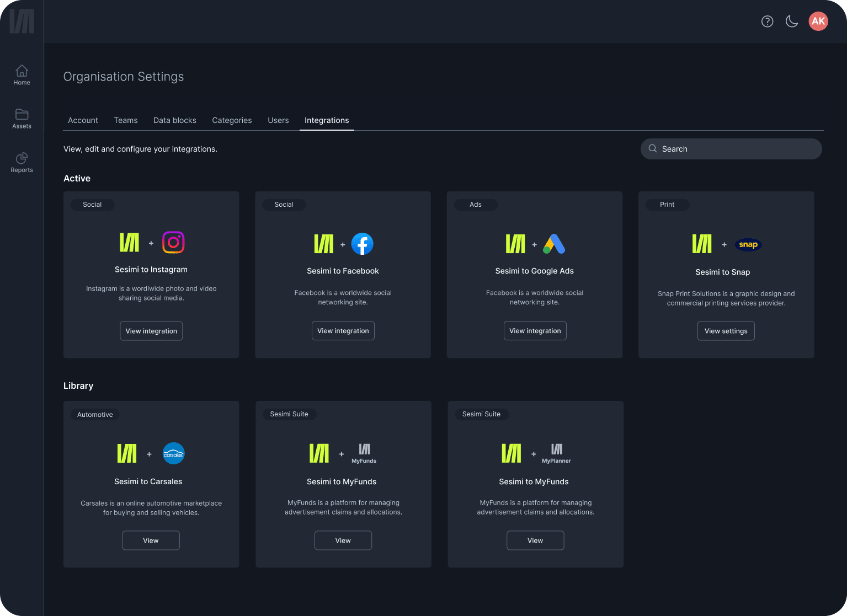The height and width of the screenshot is (616, 847).
Task: Click the Sesimi to Instagram title
Action: (151, 269)
